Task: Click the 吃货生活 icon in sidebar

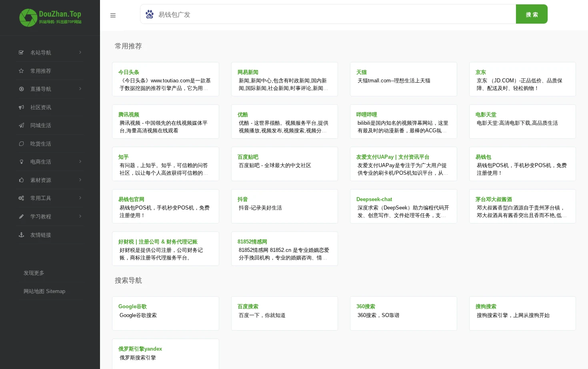Action: 21,144
